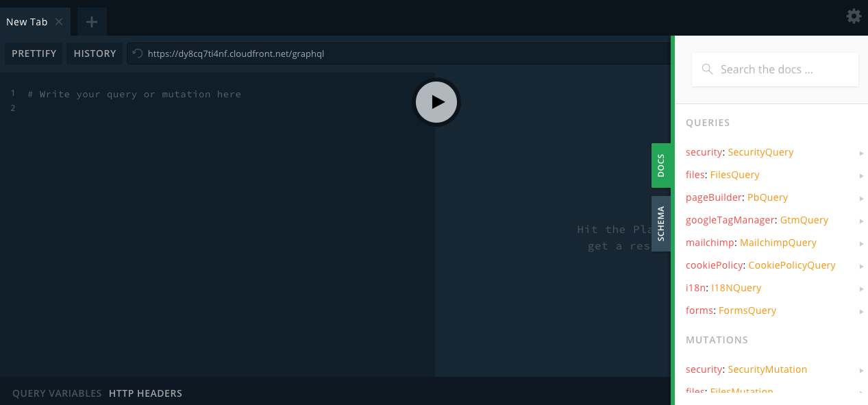
Task: Open the Playground settings gear
Action: coord(854,16)
